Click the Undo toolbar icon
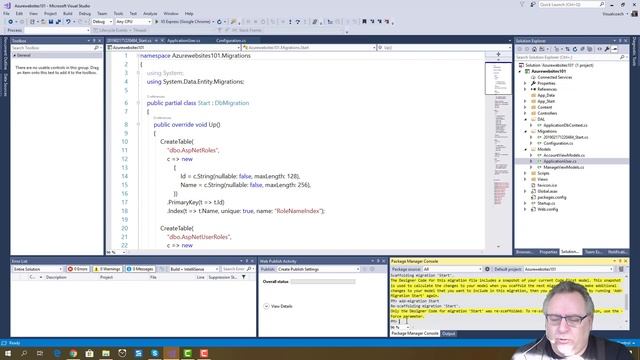Screen dimensions: 640x360 (x=68, y=22)
